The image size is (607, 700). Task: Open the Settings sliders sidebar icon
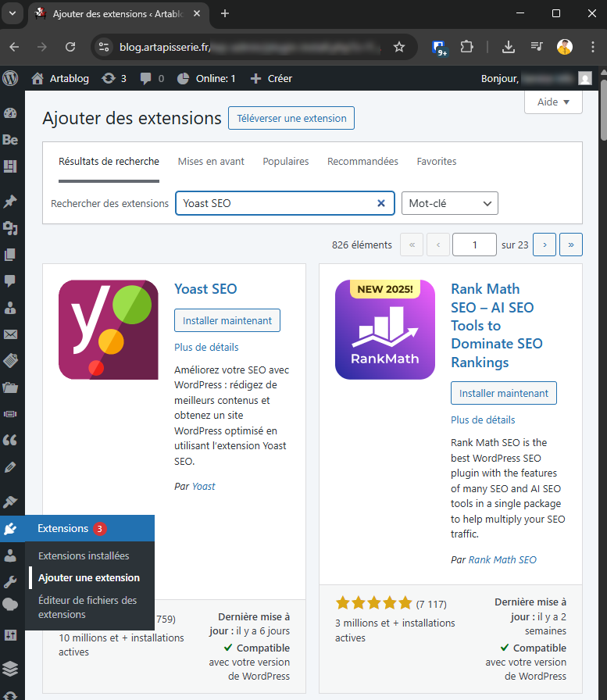coord(10,635)
